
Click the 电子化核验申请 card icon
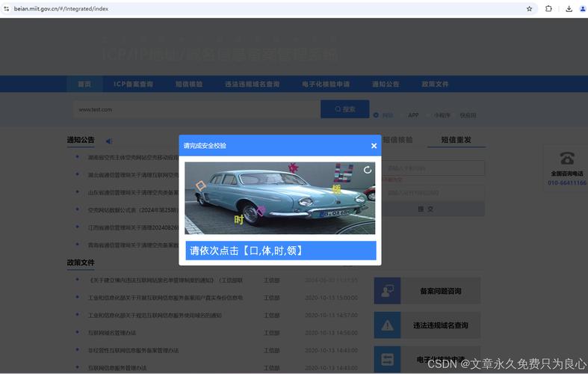387,360
